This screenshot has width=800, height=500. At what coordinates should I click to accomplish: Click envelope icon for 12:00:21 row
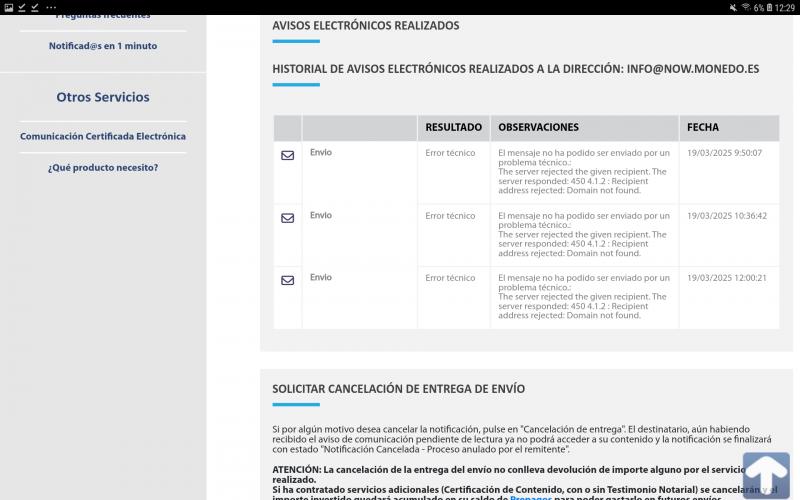tap(287, 280)
